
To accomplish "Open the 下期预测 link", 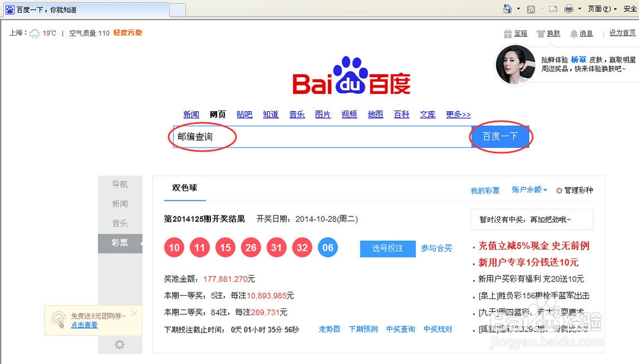I will tap(363, 329).
